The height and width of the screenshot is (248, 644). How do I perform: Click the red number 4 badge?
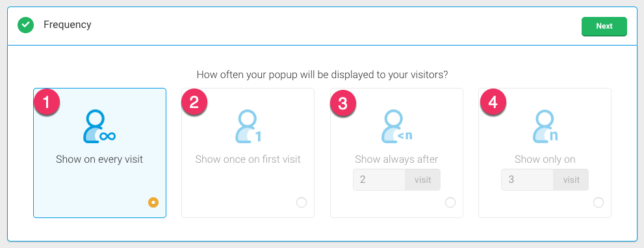[x=493, y=102]
